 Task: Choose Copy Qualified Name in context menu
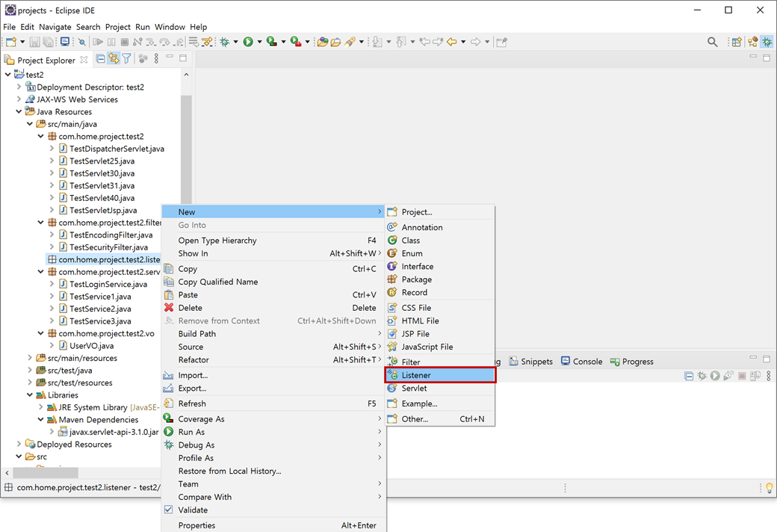pyautogui.click(x=273, y=282)
